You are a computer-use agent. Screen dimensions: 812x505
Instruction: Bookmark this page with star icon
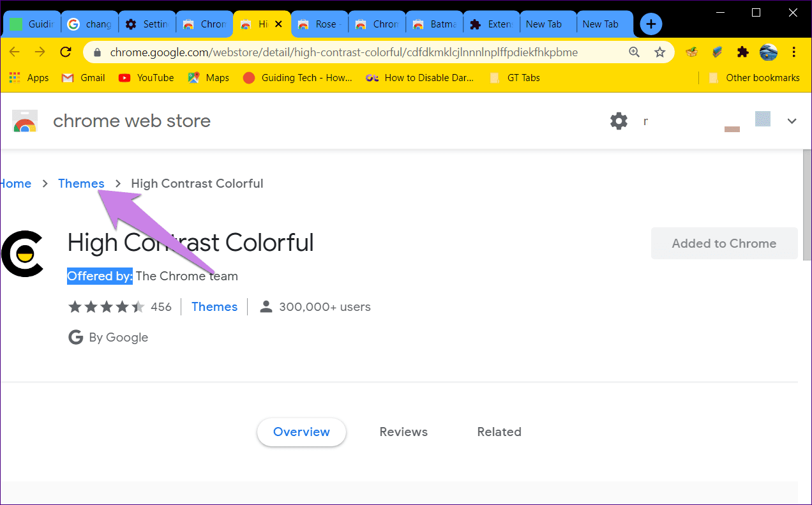click(x=660, y=52)
